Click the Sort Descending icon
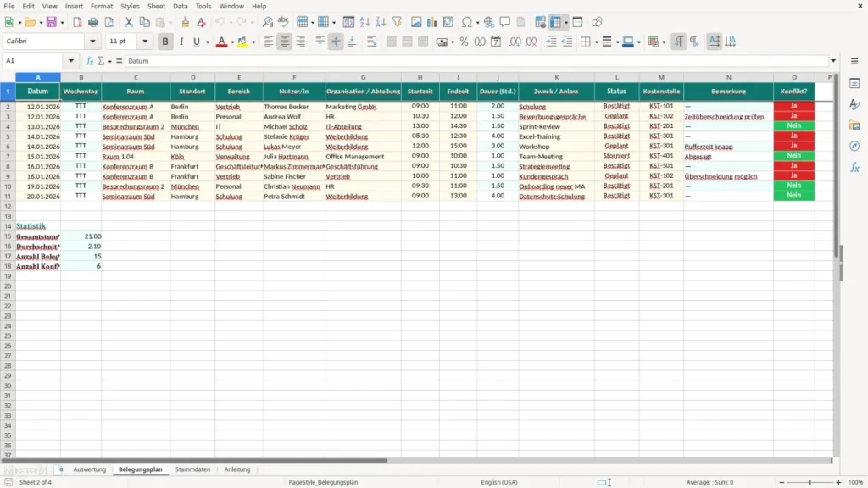The height and width of the screenshot is (488, 868). coord(381,22)
